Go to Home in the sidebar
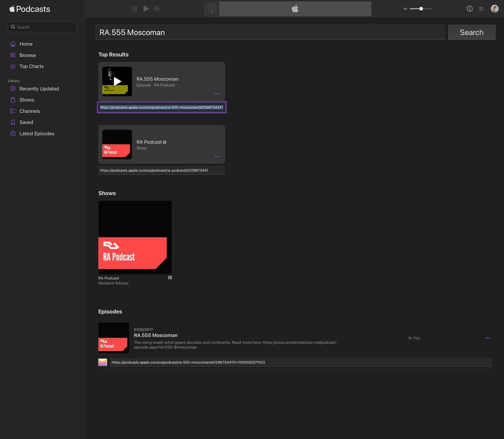504x439 pixels. click(26, 44)
